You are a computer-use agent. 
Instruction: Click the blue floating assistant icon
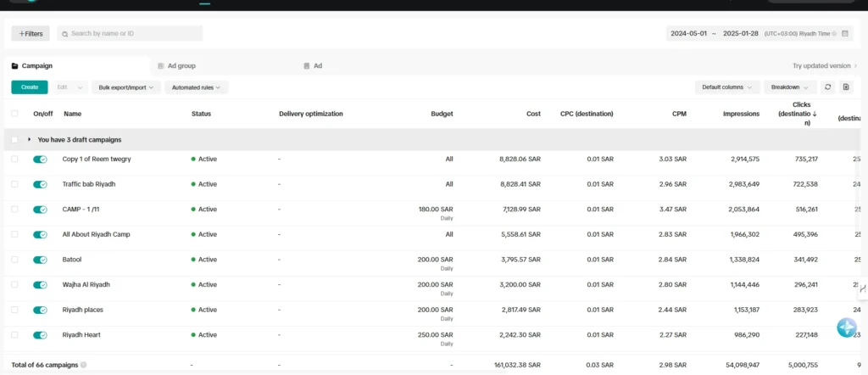tap(847, 327)
